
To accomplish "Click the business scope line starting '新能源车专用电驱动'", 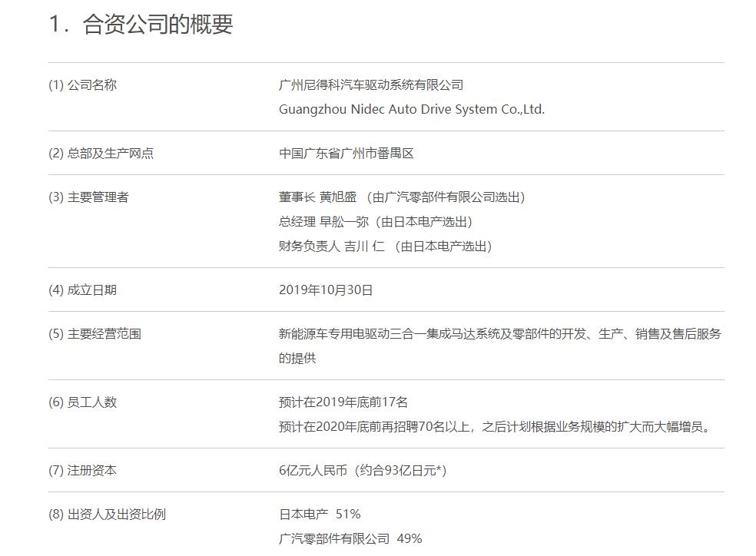I will click(500, 334).
